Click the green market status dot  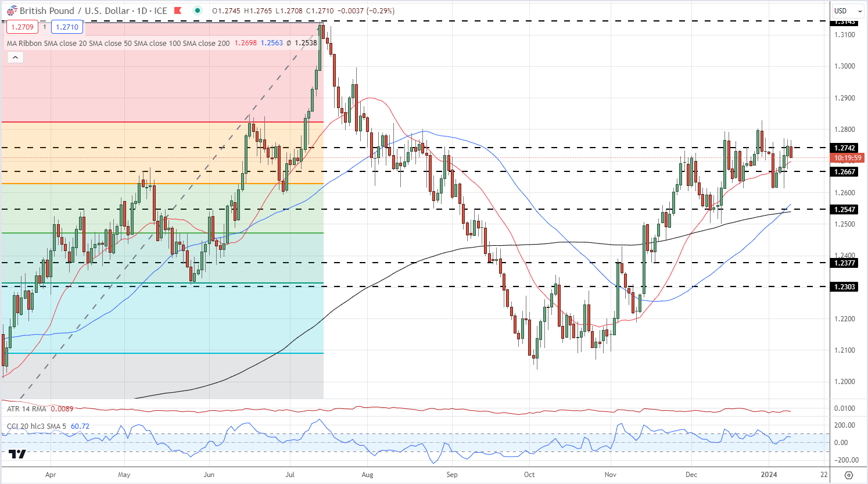[x=198, y=10]
